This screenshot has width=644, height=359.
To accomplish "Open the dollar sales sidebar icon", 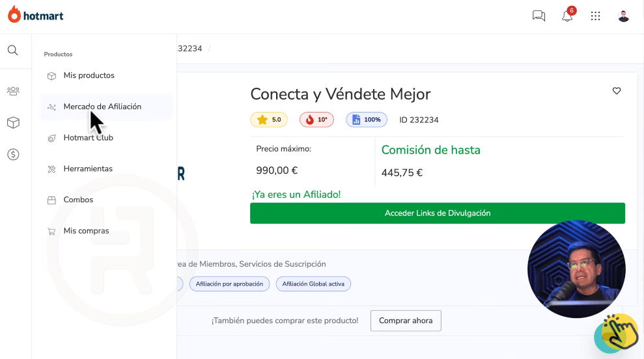I will point(13,154).
